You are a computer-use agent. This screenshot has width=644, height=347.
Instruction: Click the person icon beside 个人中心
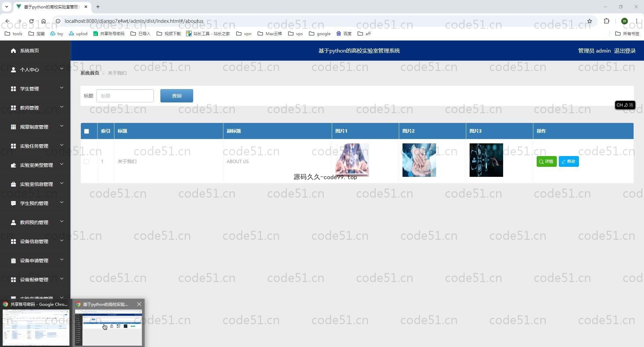(x=13, y=70)
